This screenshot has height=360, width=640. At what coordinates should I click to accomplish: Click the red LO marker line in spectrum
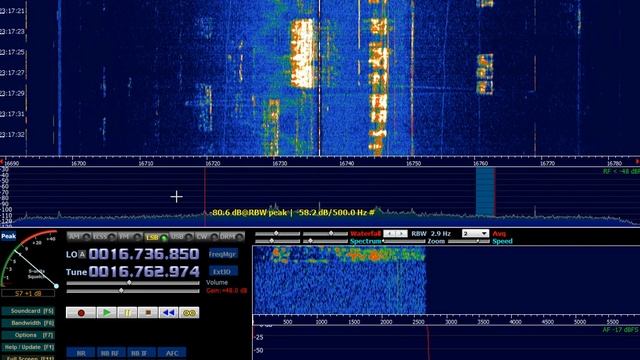tap(205, 196)
